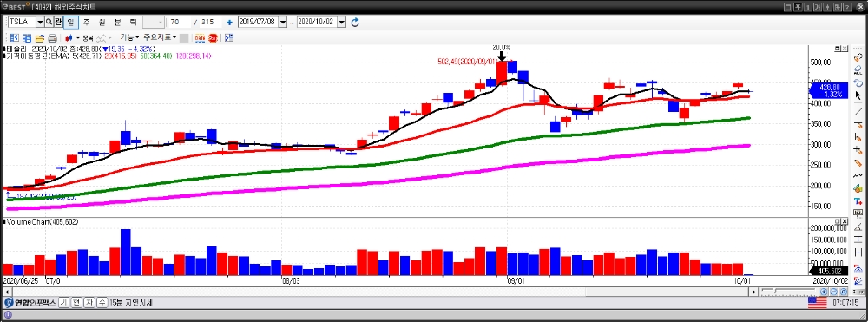Open the end date 2020/10/02 dropdown
This screenshot has height=322, width=868.
coord(341,22)
